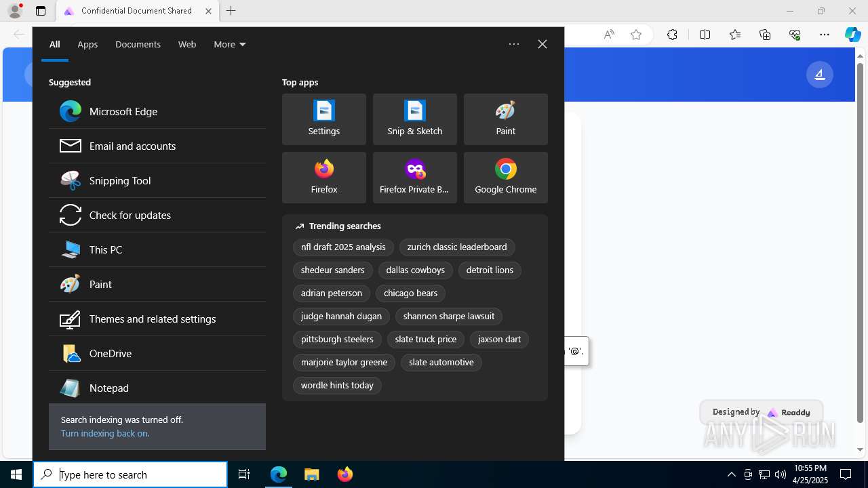Open Notepad from suggestions
The height and width of the screenshot is (488, 868).
pos(157,388)
